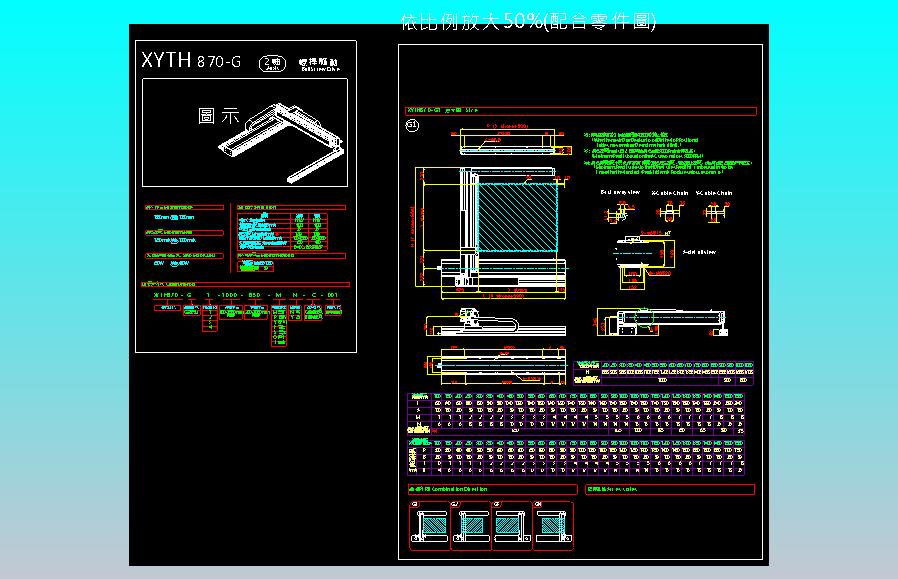Image resolution: width=898 pixels, height=579 pixels.
Task: Select the top-view rail drawing above plan view
Action: pos(511,140)
